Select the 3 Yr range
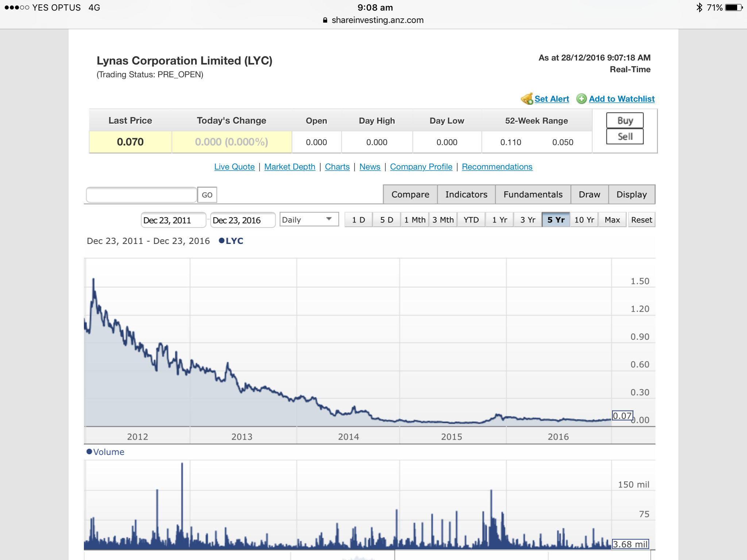 tap(528, 219)
